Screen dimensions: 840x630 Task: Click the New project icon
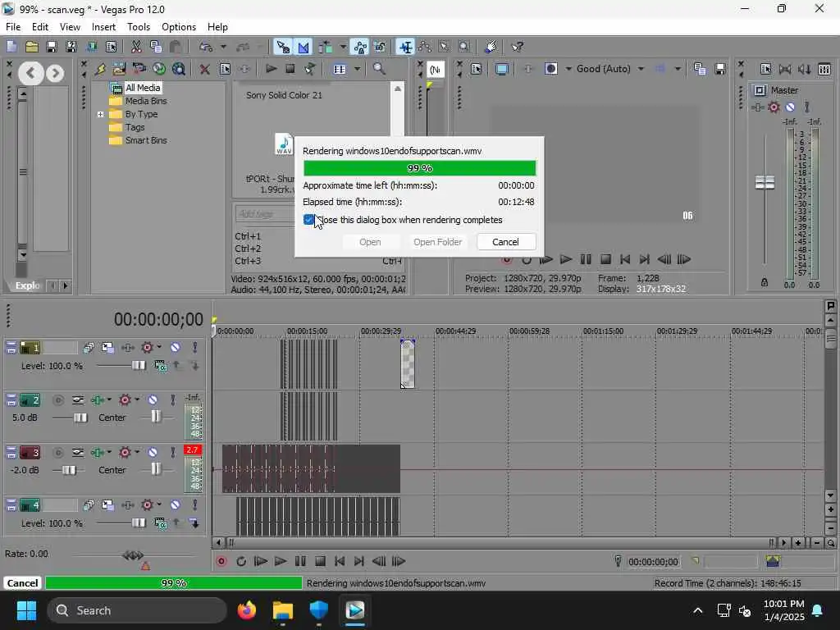(x=11, y=47)
